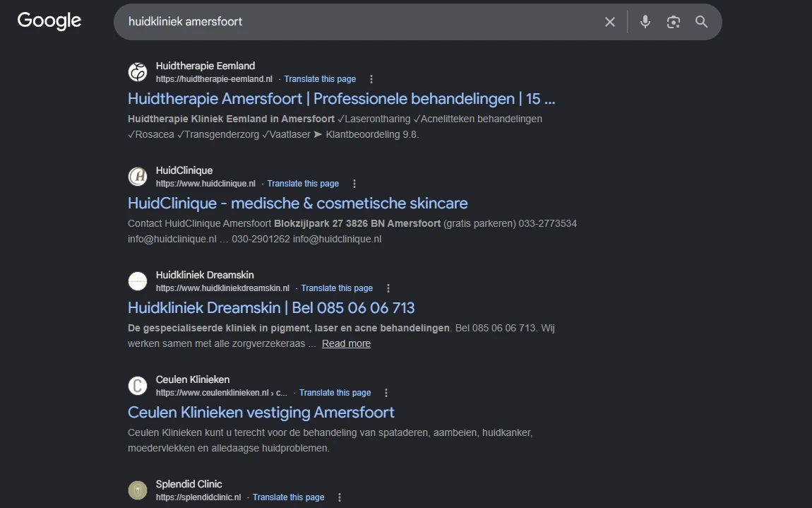Click the HuidClinique site name
812x508 pixels.
[184, 170]
